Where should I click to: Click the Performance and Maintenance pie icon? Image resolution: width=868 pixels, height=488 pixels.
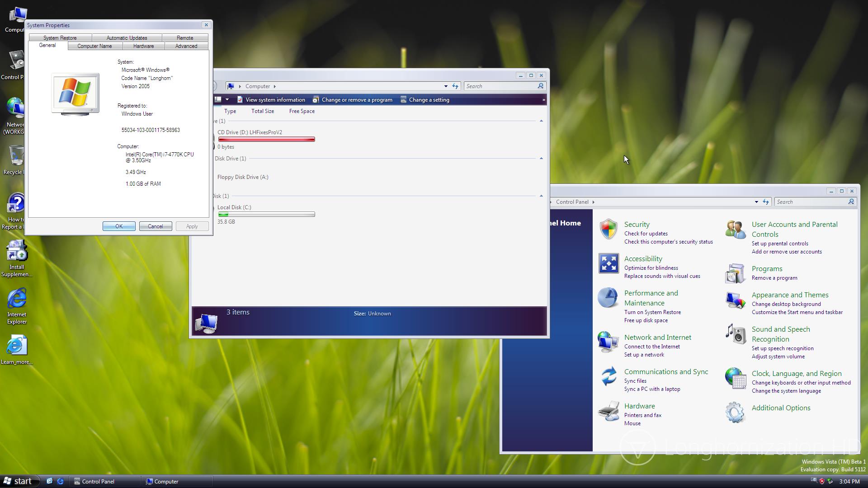click(x=608, y=298)
